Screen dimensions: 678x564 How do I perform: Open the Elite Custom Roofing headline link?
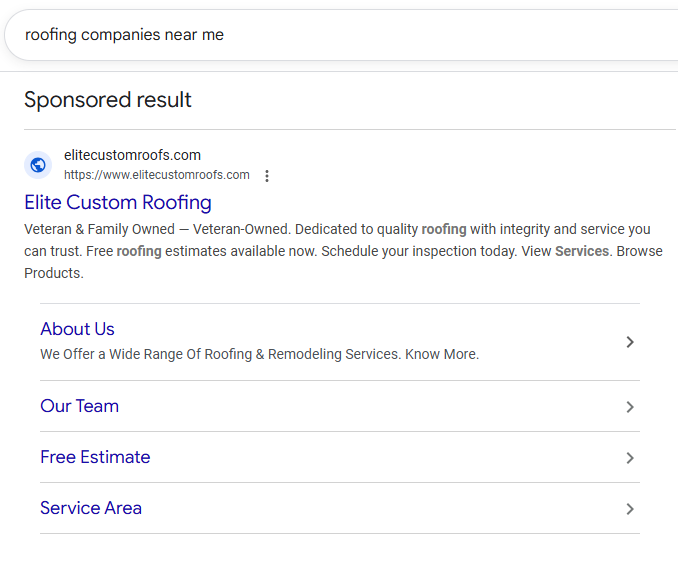point(118,203)
